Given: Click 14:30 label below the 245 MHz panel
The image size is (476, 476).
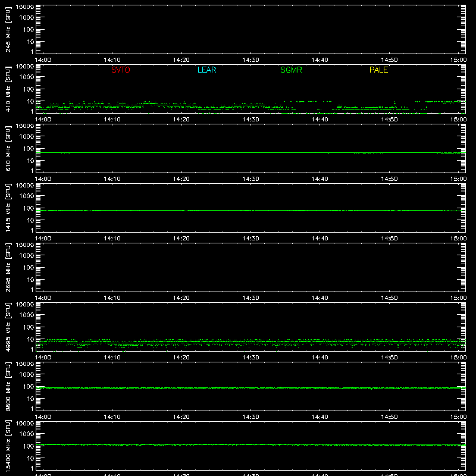Looking at the screenshot, I should pyautogui.click(x=250, y=60).
